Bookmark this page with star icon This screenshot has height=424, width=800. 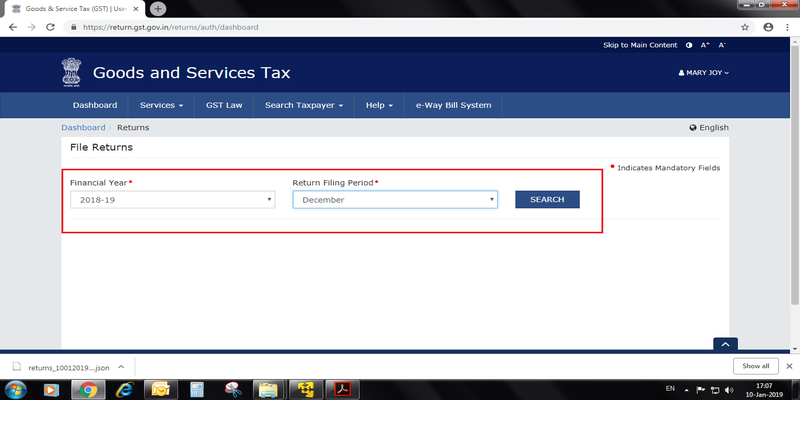point(745,27)
